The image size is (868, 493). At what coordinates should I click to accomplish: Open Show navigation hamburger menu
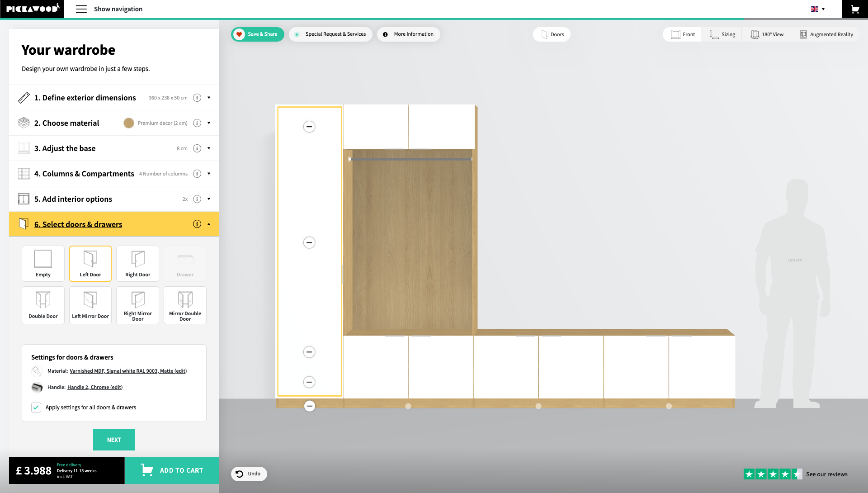tap(81, 9)
